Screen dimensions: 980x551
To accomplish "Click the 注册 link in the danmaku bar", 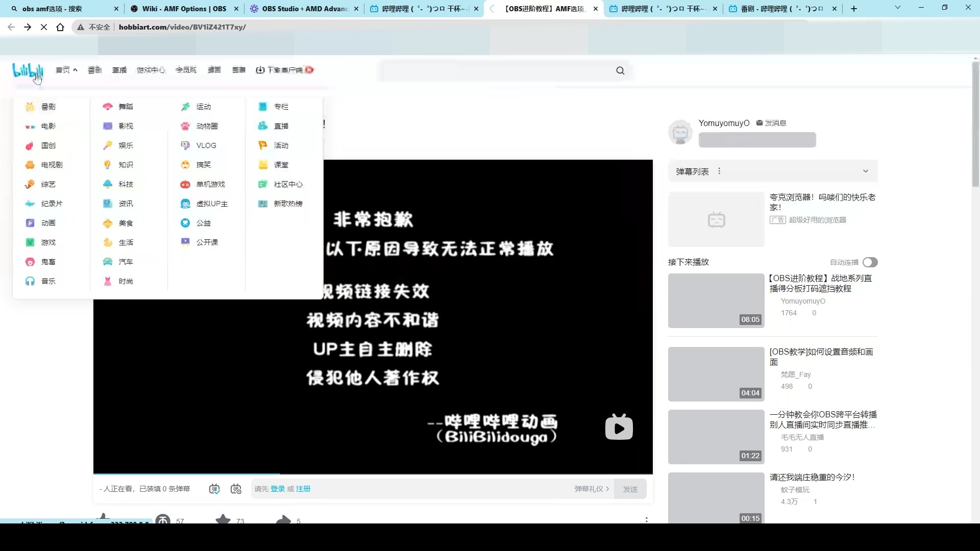I will (303, 489).
